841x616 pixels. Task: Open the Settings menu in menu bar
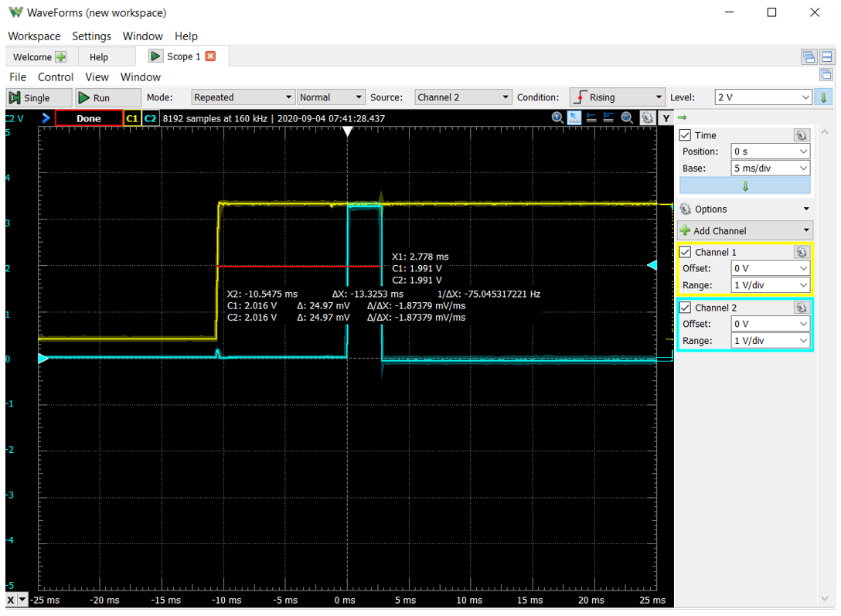[91, 36]
